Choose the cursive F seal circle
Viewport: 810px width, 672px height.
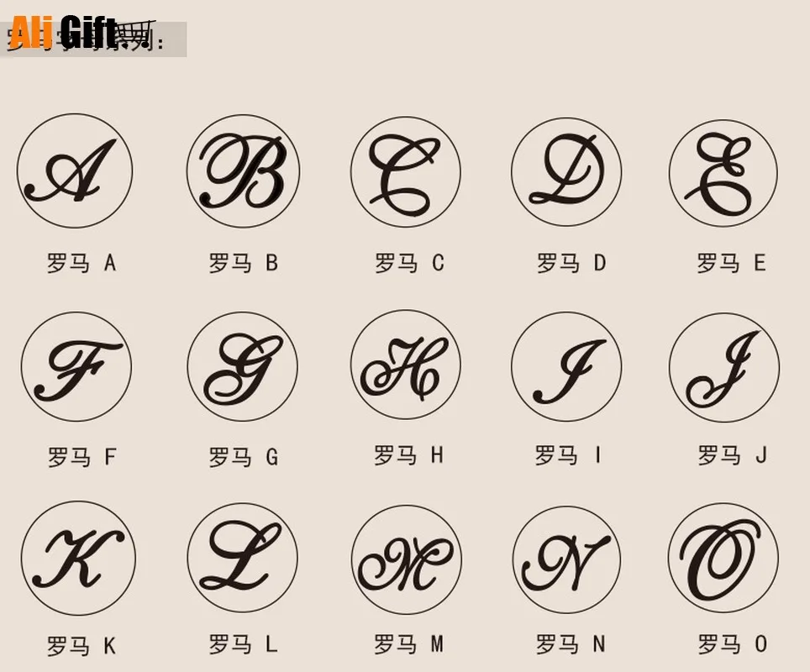[76, 366]
